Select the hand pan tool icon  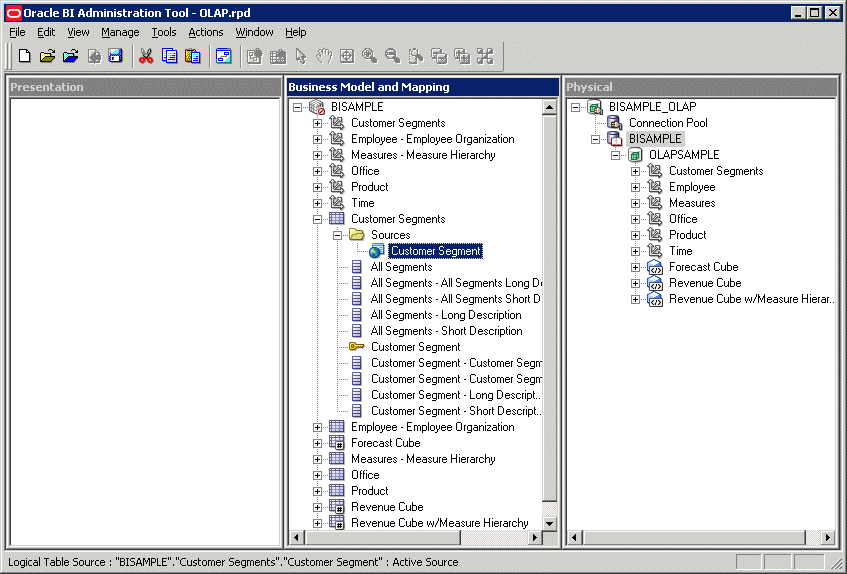(324, 56)
